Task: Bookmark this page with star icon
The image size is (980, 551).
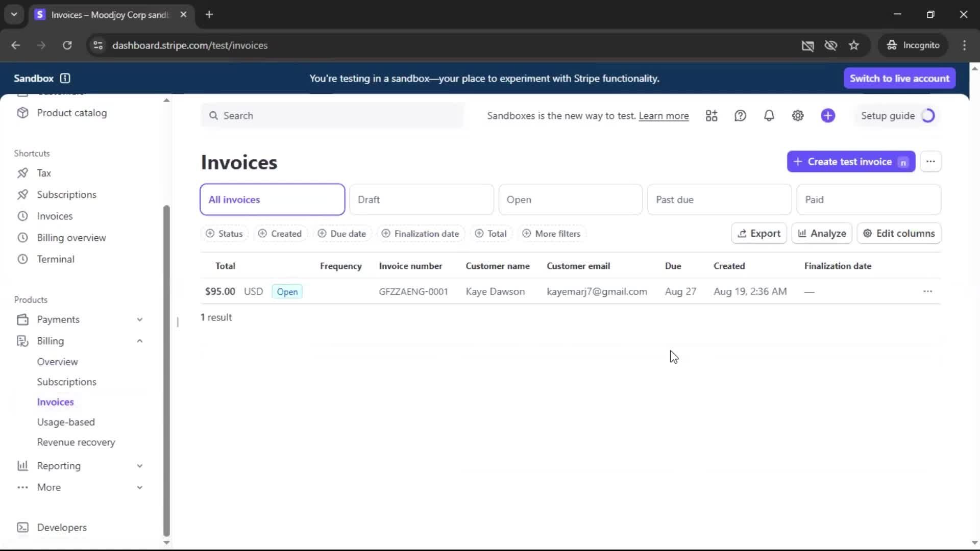Action: point(854,45)
